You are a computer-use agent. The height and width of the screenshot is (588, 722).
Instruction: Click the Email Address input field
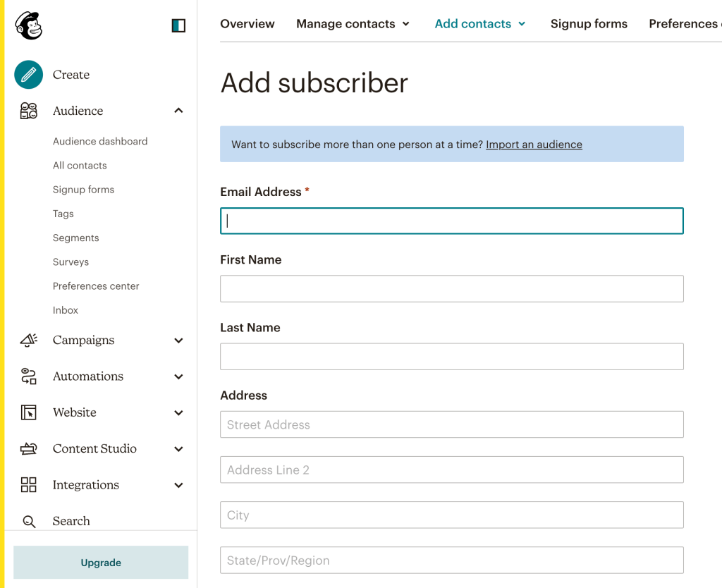pyautogui.click(x=451, y=220)
